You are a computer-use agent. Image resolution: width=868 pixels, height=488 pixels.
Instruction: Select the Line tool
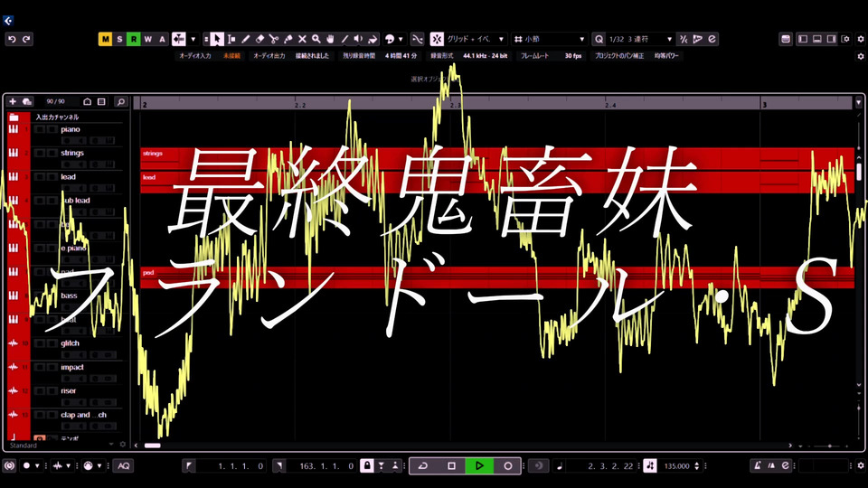pos(344,39)
